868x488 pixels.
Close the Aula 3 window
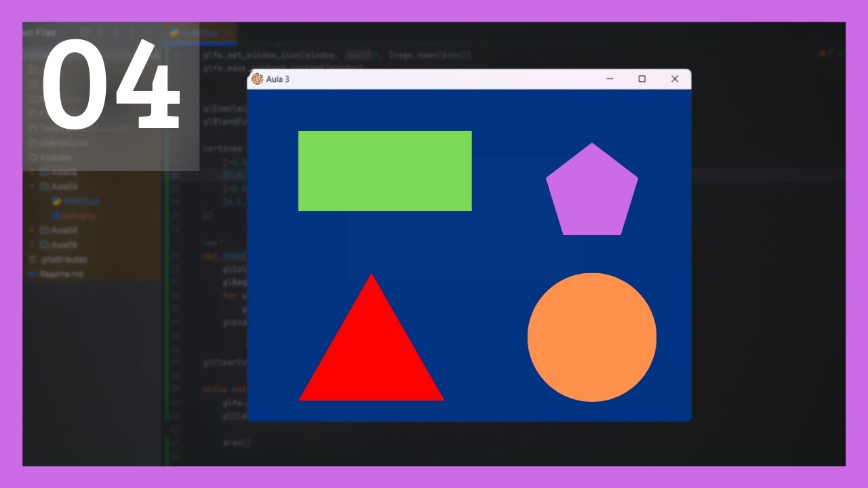point(675,79)
